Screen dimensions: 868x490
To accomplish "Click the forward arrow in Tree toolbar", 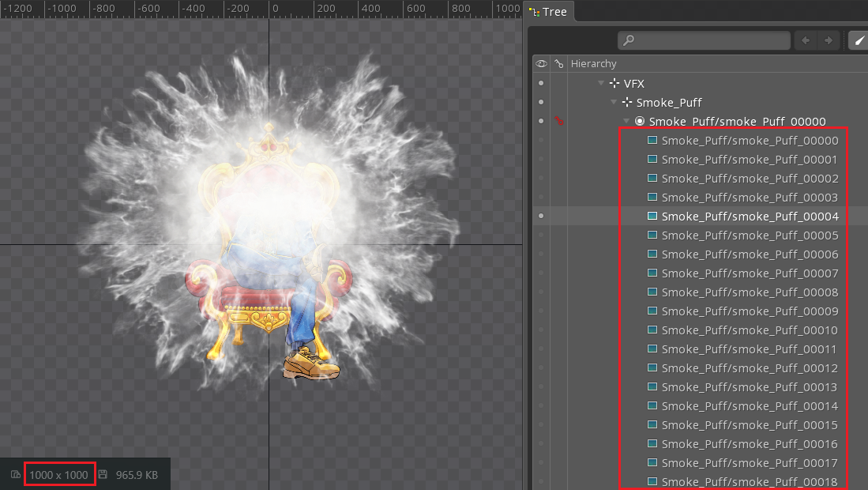I will (828, 40).
